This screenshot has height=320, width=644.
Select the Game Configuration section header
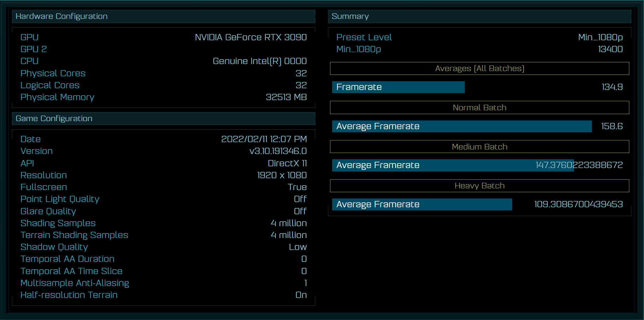coord(54,119)
